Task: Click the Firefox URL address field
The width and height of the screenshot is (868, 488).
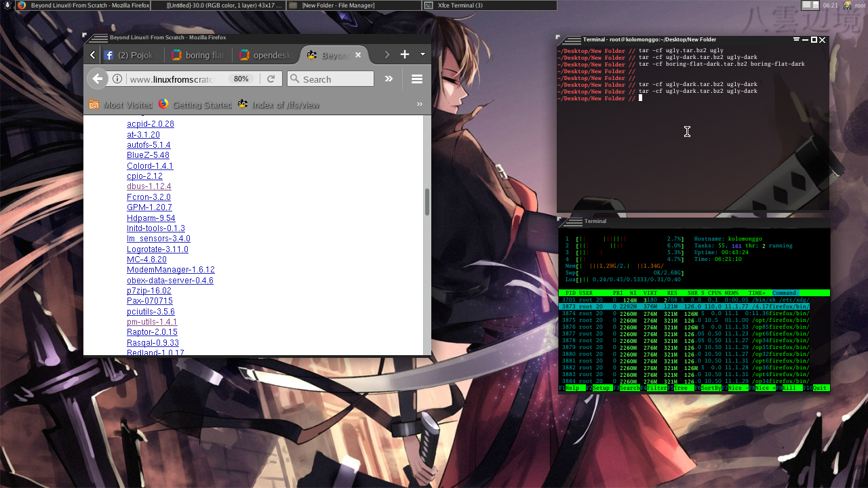Action: click(174, 79)
